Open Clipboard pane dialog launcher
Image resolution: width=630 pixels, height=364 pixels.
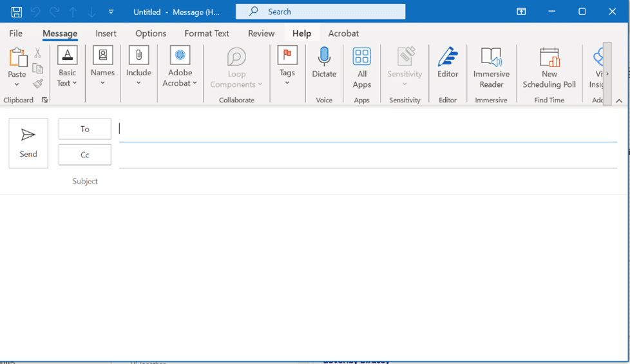point(44,100)
